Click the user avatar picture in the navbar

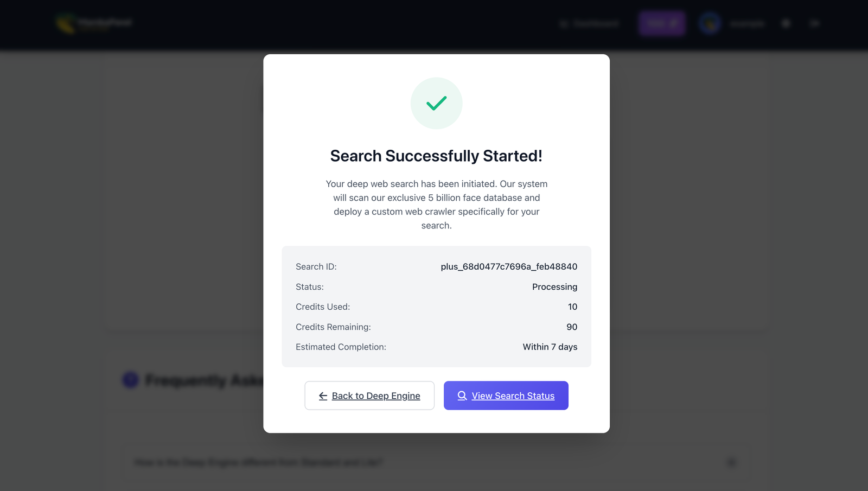pyautogui.click(x=709, y=23)
